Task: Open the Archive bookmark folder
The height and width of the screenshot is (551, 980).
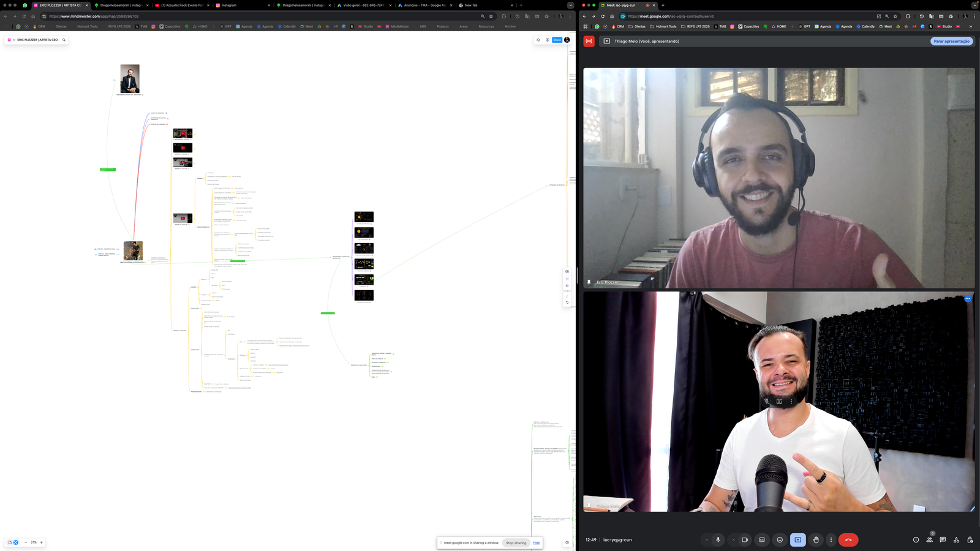Action: [x=508, y=26]
